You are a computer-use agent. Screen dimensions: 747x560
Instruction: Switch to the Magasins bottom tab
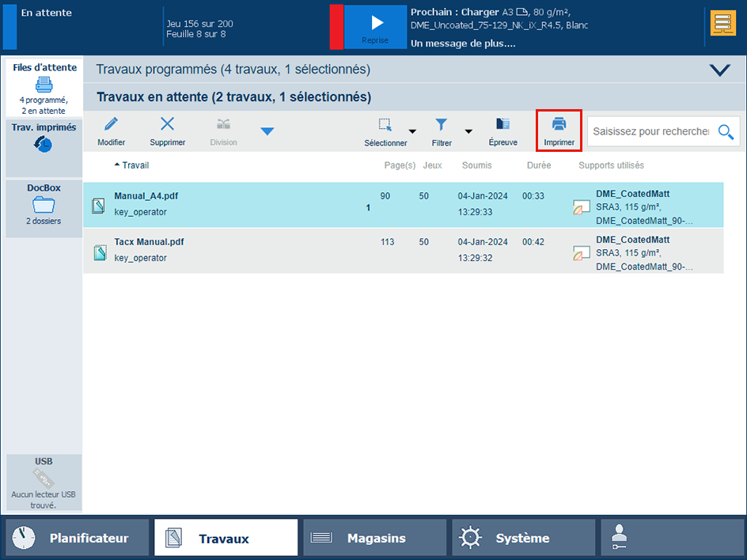coord(374,538)
